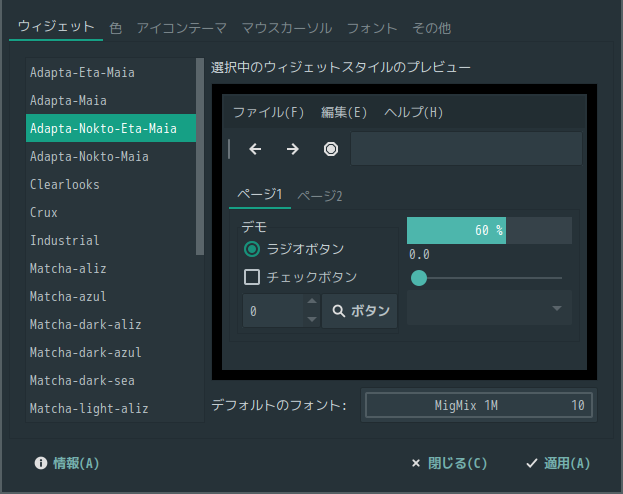This screenshot has width=623, height=494.
Task: Click the spin box field showing 0
Action: point(273,311)
